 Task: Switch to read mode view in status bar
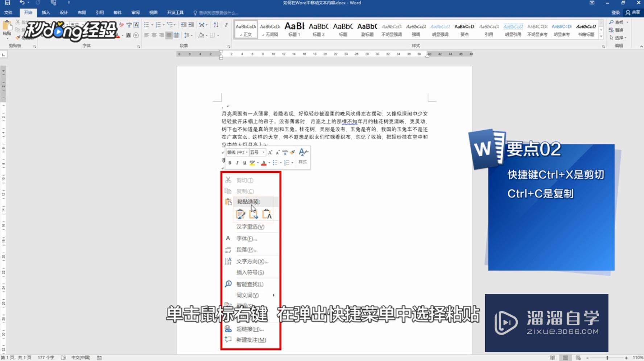552,358
